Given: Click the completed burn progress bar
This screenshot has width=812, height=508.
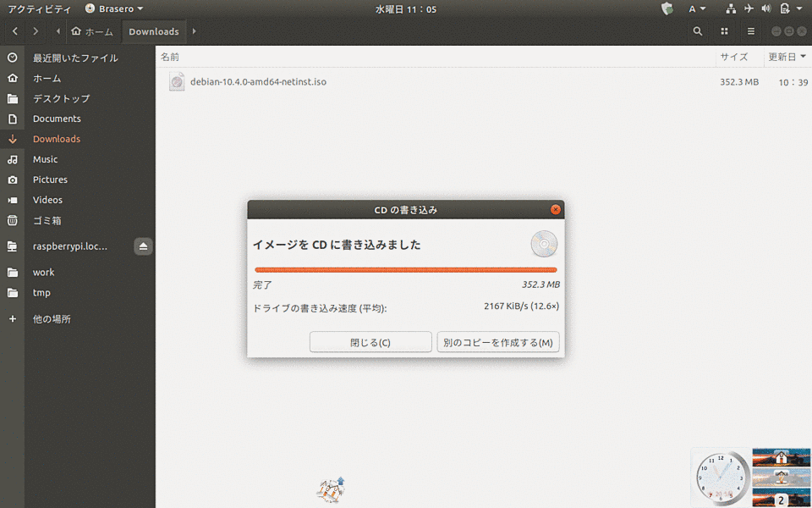Looking at the screenshot, I should pyautogui.click(x=405, y=269).
